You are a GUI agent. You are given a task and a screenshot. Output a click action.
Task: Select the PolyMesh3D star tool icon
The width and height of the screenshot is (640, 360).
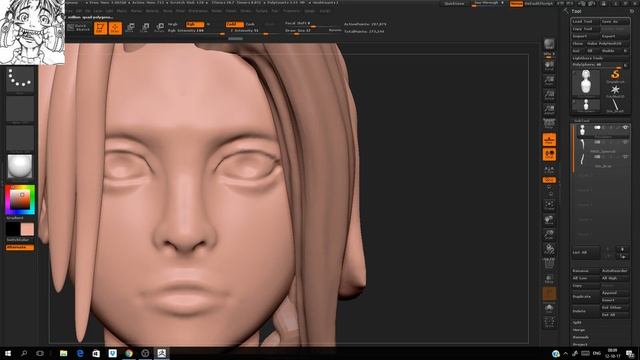(x=615, y=91)
